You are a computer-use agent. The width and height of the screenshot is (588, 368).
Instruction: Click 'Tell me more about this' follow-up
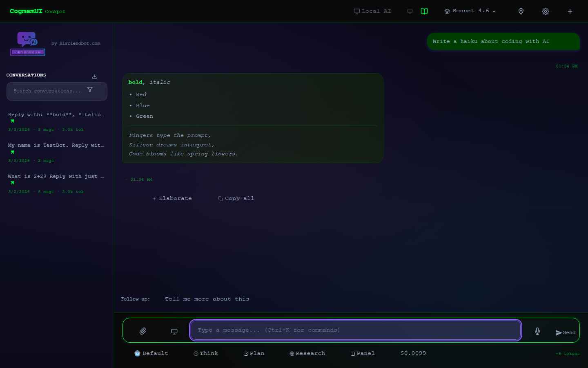point(207,299)
